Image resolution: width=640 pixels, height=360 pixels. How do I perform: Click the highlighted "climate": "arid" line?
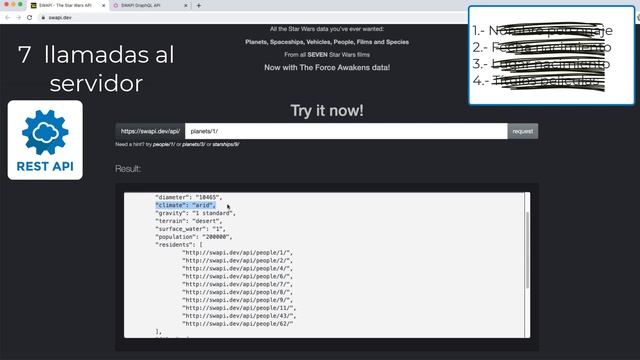[185, 205]
